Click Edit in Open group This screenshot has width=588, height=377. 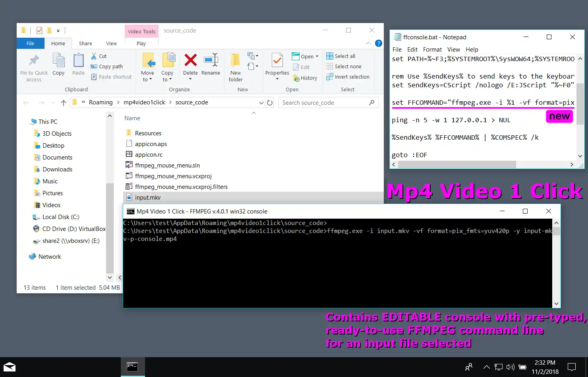click(301, 67)
